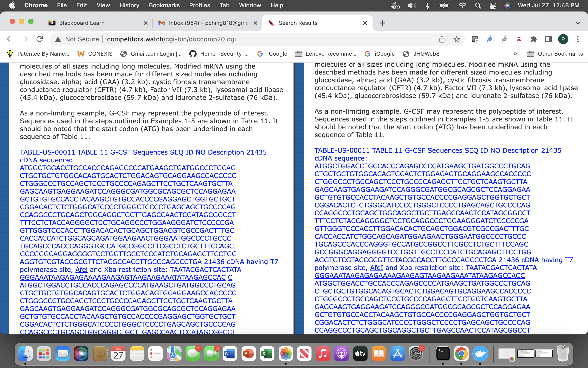
Task: Open Launchpad from the dock
Action: pyautogui.click(x=44, y=354)
